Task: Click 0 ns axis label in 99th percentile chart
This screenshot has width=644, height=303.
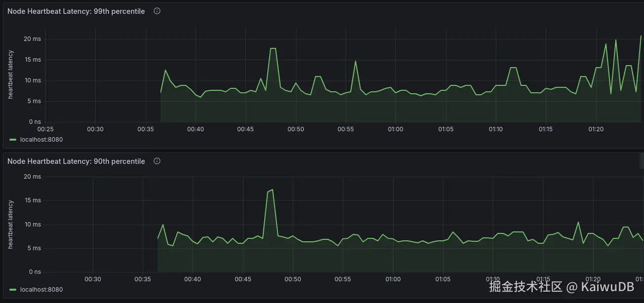Action: pos(35,122)
